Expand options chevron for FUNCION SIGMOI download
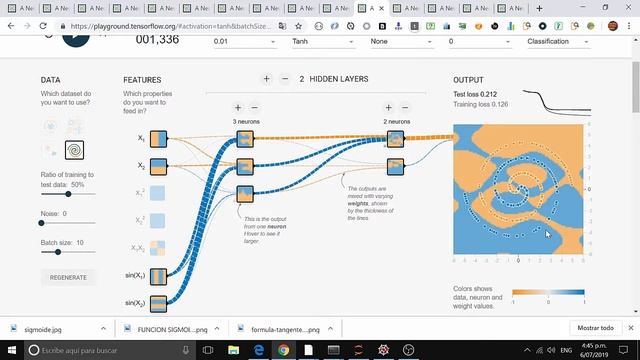Viewport: 640px width, 360px height. click(x=217, y=329)
